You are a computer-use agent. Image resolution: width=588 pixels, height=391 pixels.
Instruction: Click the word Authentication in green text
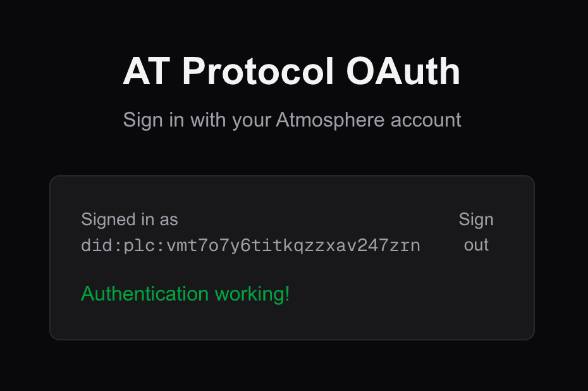tap(145, 294)
